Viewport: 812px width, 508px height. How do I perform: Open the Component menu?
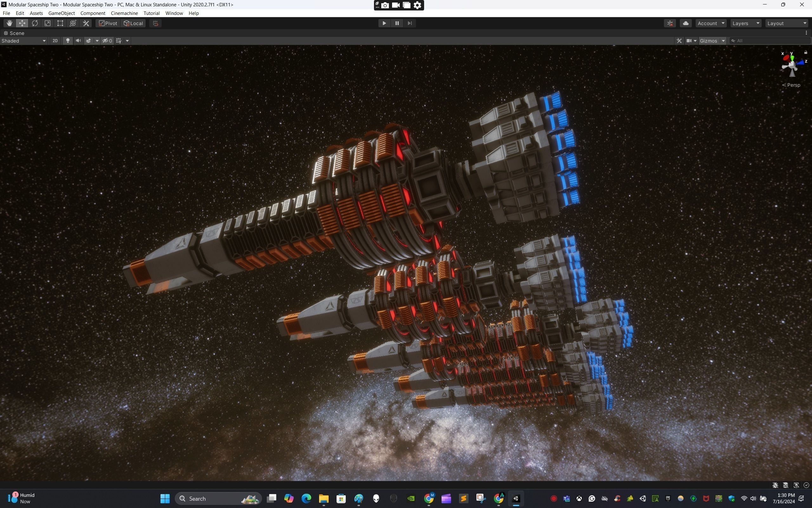(x=93, y=13)
